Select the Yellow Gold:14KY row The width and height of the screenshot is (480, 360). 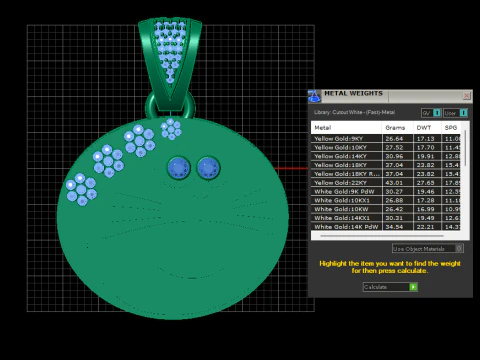click(x=386, y=156)
